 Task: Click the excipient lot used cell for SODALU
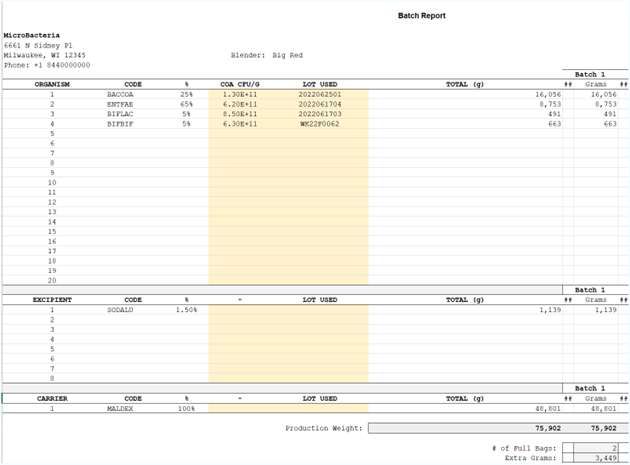[x=320, y=310]
